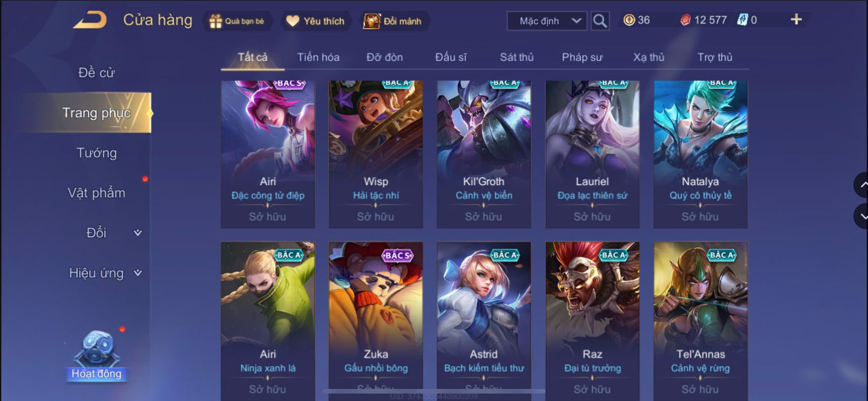Screen dimensions: 868x401
Task: Tap the plus icon to add currency
Action: tap(796, 20)
